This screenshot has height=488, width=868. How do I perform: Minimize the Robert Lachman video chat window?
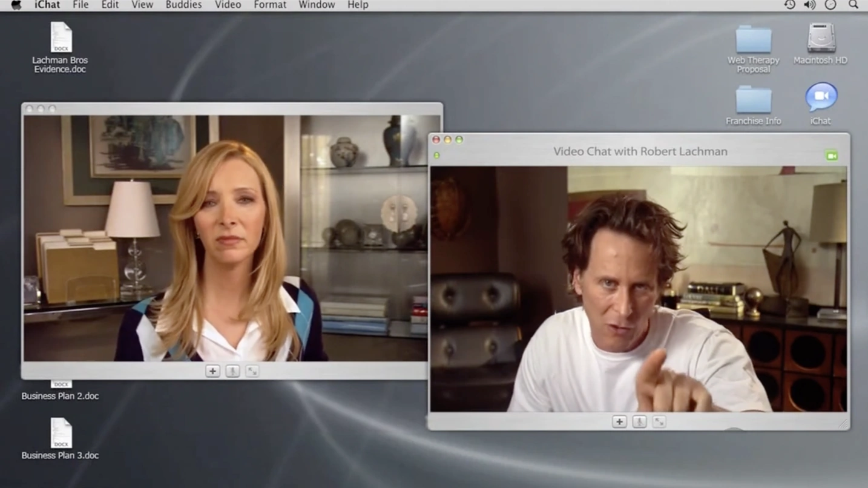point(447,140)
